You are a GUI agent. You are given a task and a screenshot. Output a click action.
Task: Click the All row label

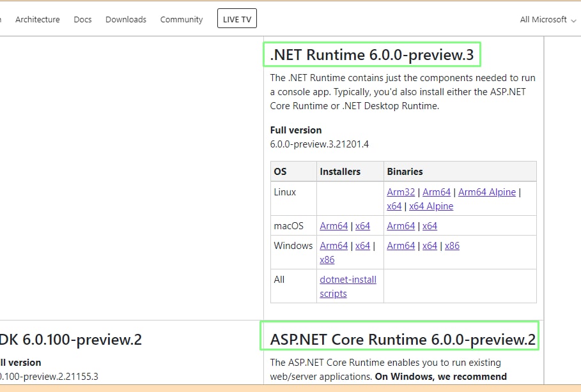point(279,280)
